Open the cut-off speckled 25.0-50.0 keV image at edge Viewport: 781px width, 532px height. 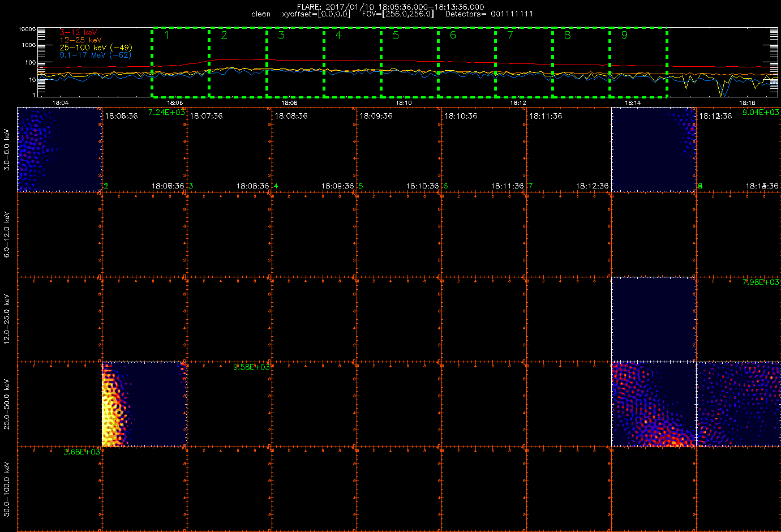tap(739, 404)
